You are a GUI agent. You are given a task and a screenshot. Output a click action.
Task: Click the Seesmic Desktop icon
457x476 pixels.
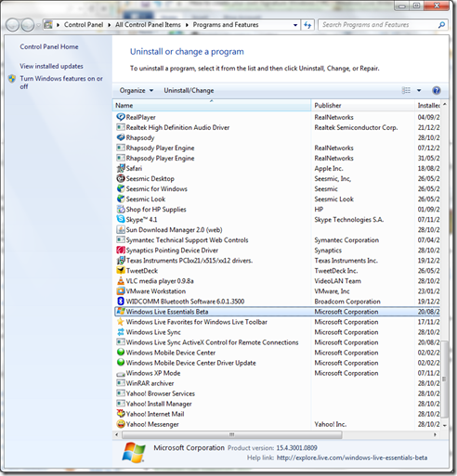tap(121, 178)
